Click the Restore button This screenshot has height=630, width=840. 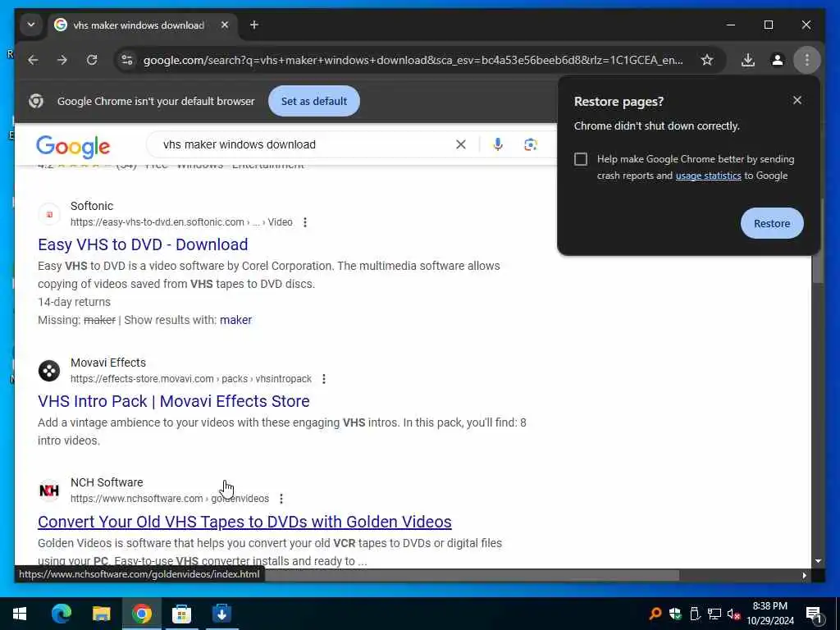click(771, 223)
